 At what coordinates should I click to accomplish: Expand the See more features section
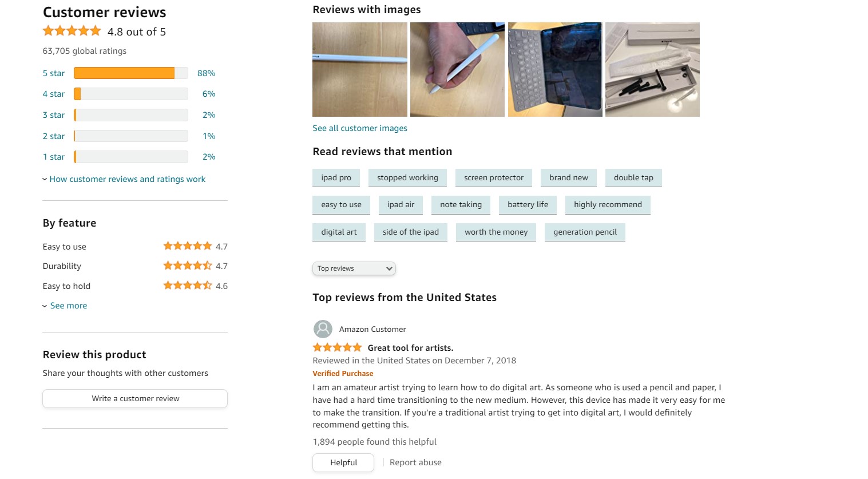tap(68, 306)
